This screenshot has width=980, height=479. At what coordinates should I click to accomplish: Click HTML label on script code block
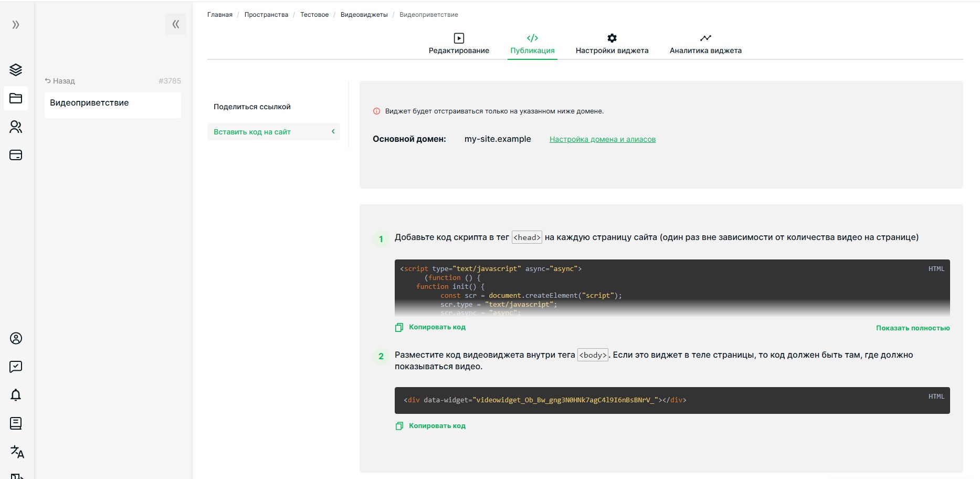tap(936, 269)
